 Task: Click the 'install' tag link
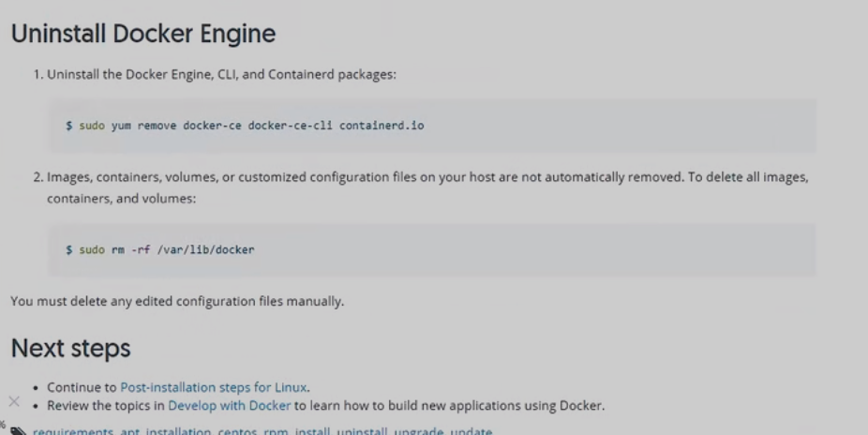(x=312, y=430)
